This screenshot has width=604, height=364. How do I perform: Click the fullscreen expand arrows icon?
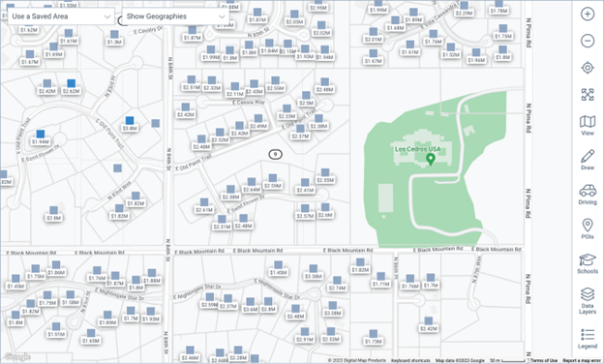click(x=587, y=94)
